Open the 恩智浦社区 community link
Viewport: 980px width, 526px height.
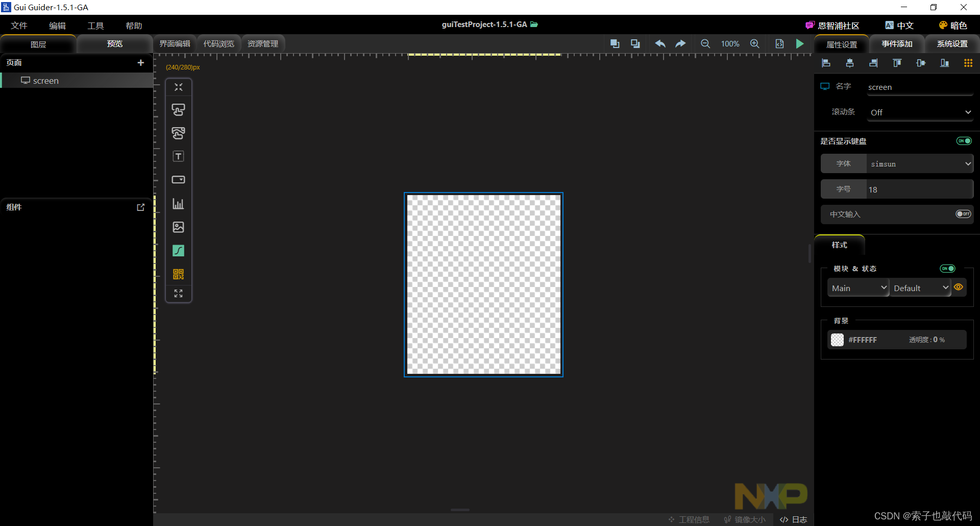coord(832,26)
